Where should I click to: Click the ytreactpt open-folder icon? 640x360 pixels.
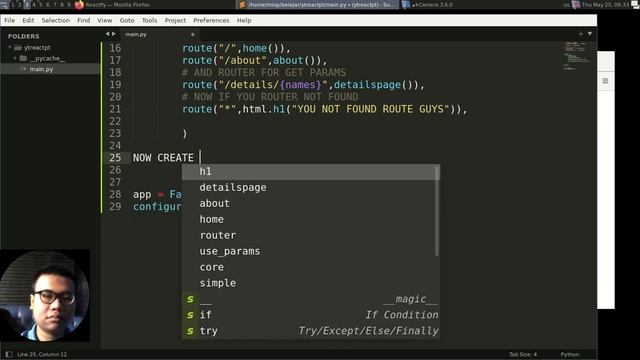pos(18,48)
